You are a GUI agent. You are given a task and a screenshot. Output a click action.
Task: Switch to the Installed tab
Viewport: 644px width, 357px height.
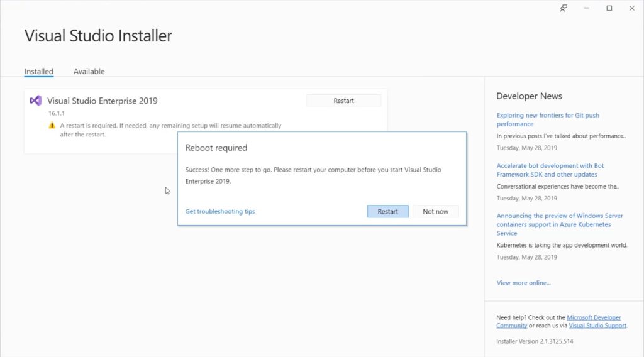[x=39, y=72]
